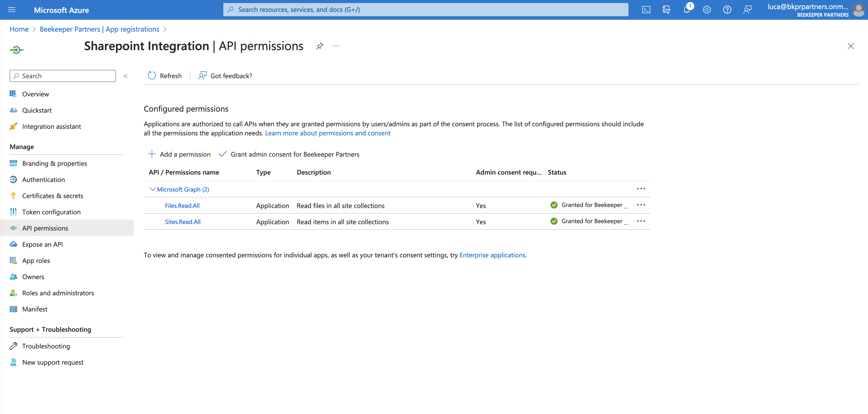Collapse the left navigation sidebar

point(126,76)
